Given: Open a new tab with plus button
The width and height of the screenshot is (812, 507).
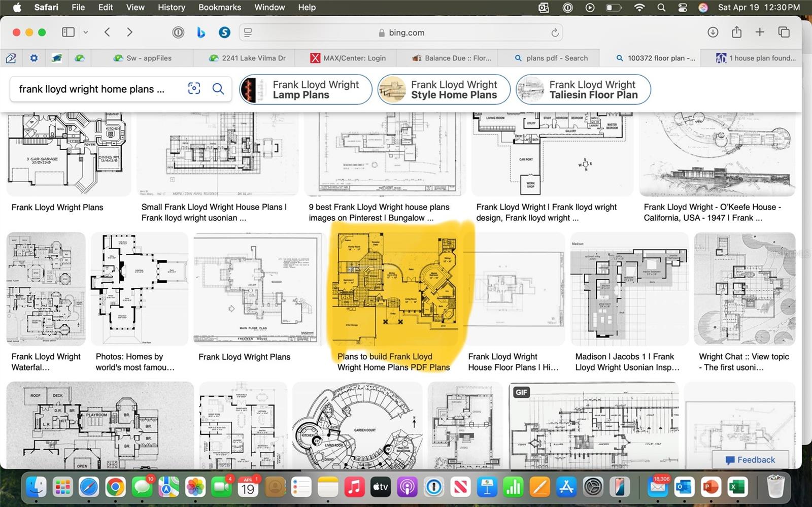Looking at the screenshot, I should click(x=760, y=32).
